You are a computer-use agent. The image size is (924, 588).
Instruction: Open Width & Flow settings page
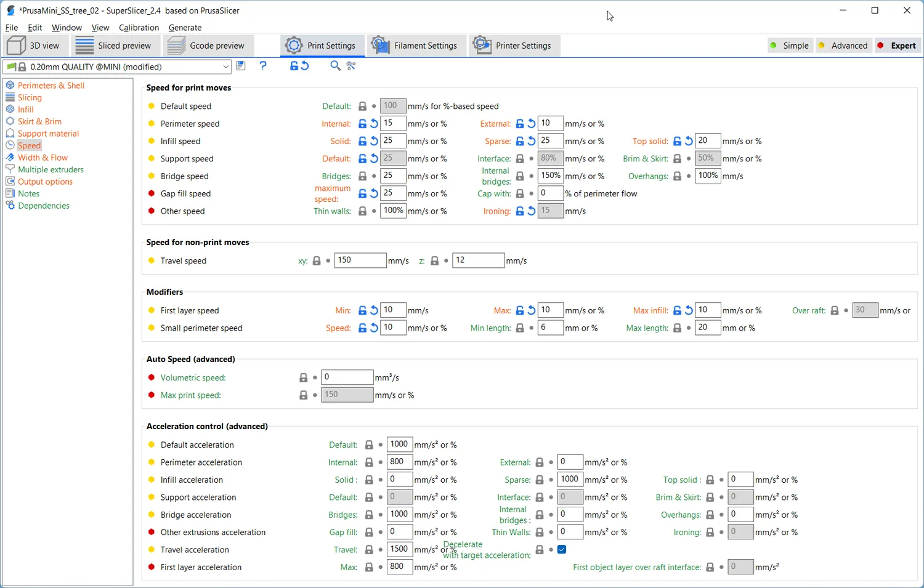click(43, 158)
